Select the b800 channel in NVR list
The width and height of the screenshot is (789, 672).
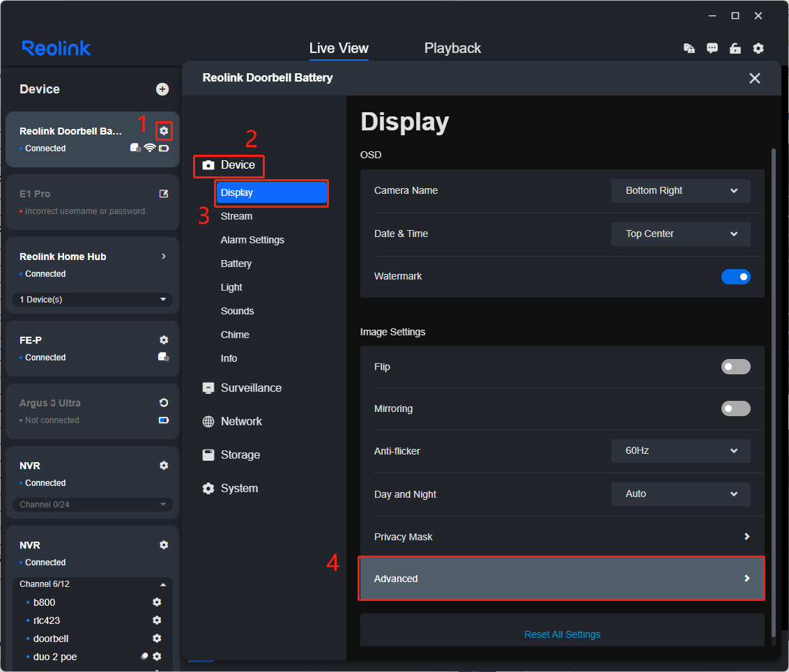[45, 602]
